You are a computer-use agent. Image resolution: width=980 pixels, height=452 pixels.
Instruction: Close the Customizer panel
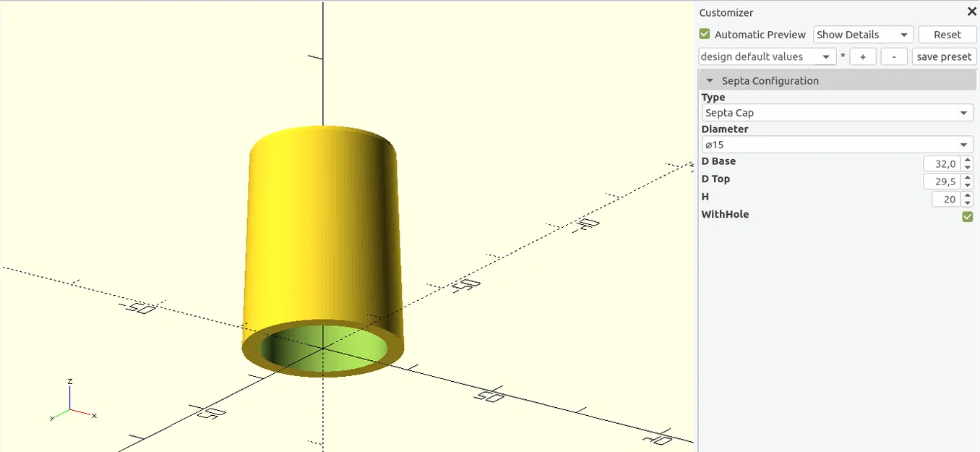click(971, 11)
